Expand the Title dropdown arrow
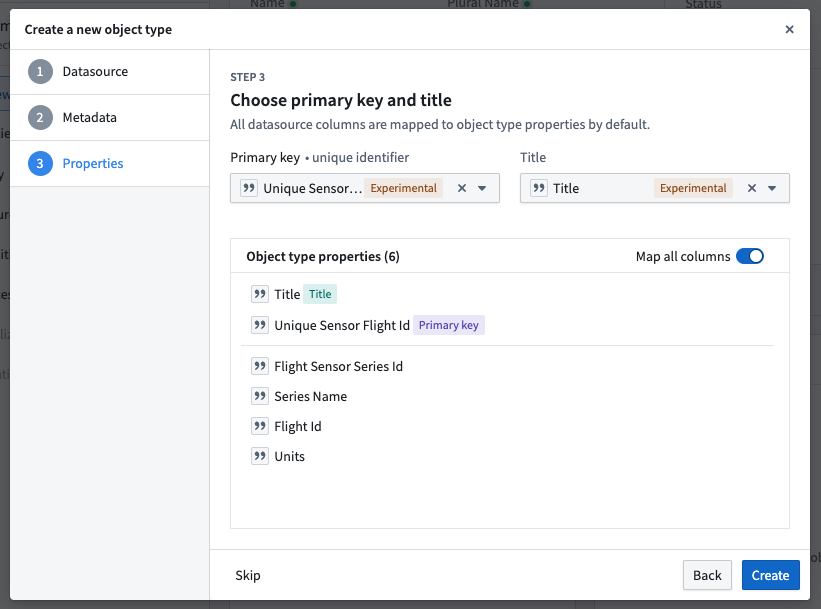 pos(772,188)
